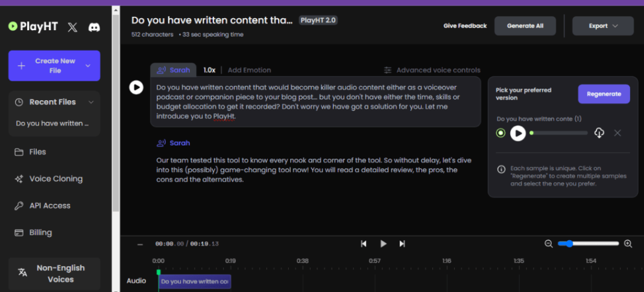Click the Advanced voice controls sliders icon

(x=388, y=70)
